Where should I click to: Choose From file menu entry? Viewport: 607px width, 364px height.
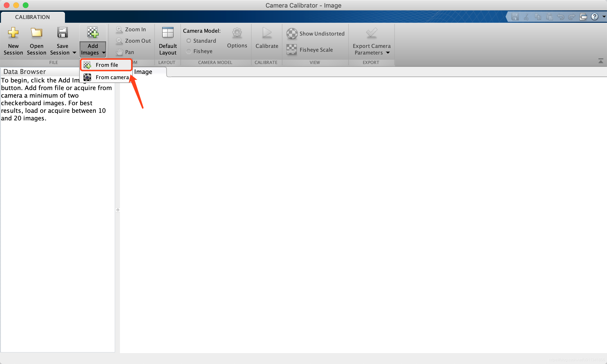pos(106,65)
